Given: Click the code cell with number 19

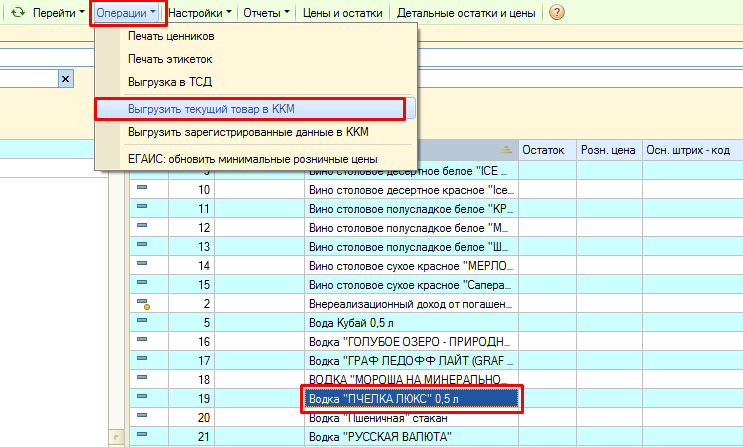Looking at the screenshot, I should [191, 399].
